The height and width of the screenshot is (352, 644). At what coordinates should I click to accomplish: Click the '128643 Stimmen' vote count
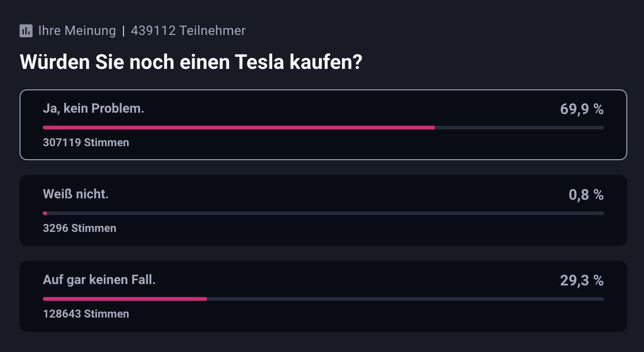tap(86, 314)
